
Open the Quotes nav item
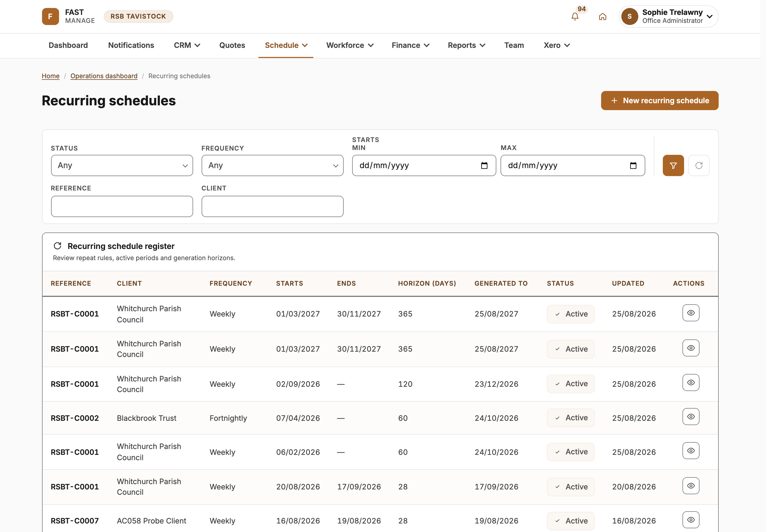click(x=232, y=45)
